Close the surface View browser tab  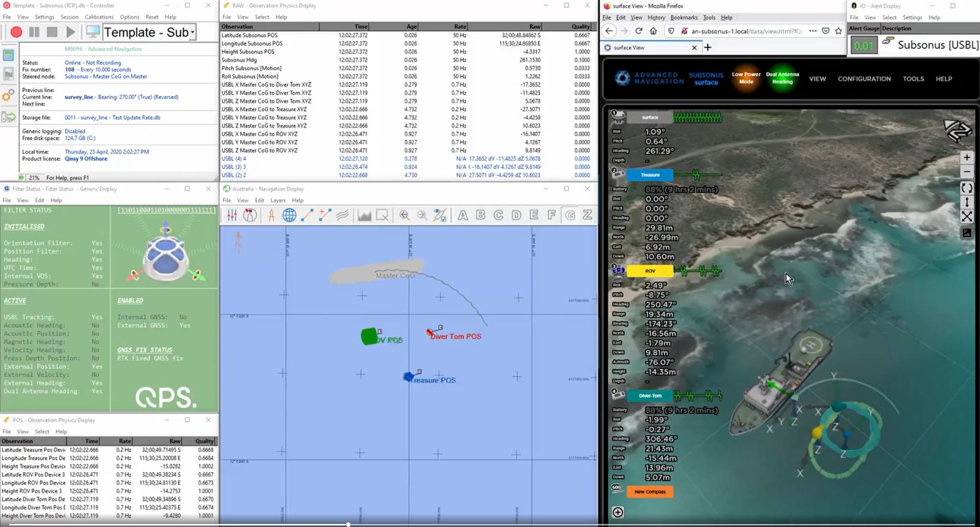(694, 48)
